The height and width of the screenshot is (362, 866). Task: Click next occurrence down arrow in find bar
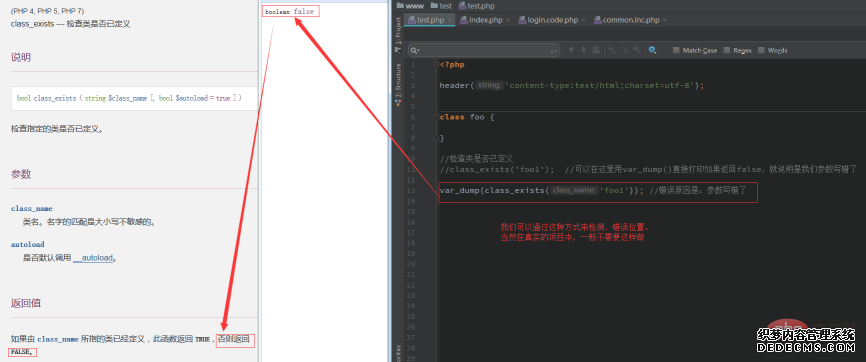point(583,50)
